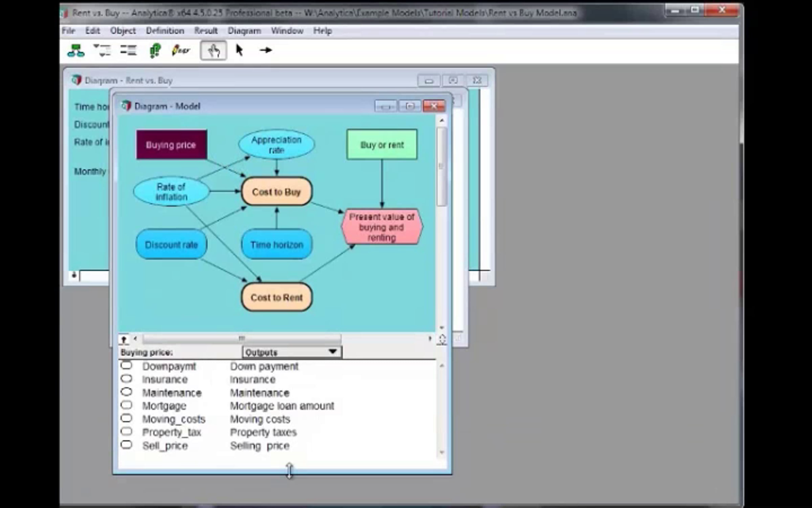Click the diagram horizontal scrollbar thumb
Viewport: 812px width, 508px height.
point(242,338)
